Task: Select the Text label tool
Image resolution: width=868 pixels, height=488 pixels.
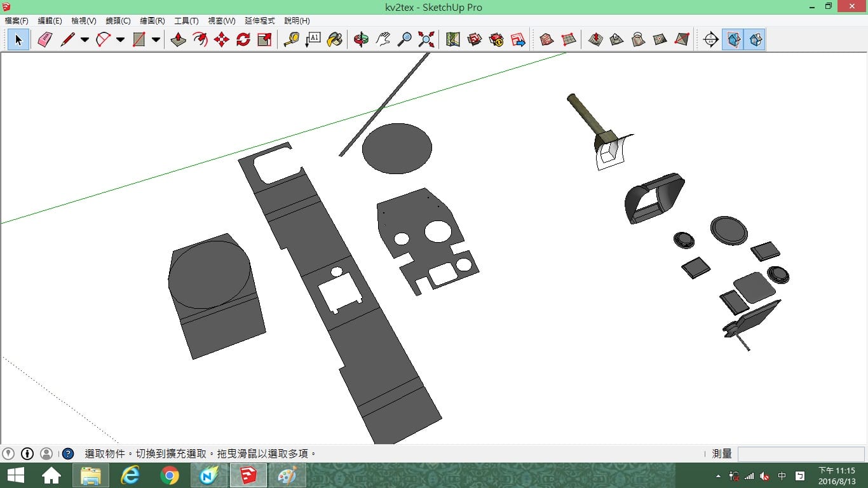Action: (x=313, y=40)
